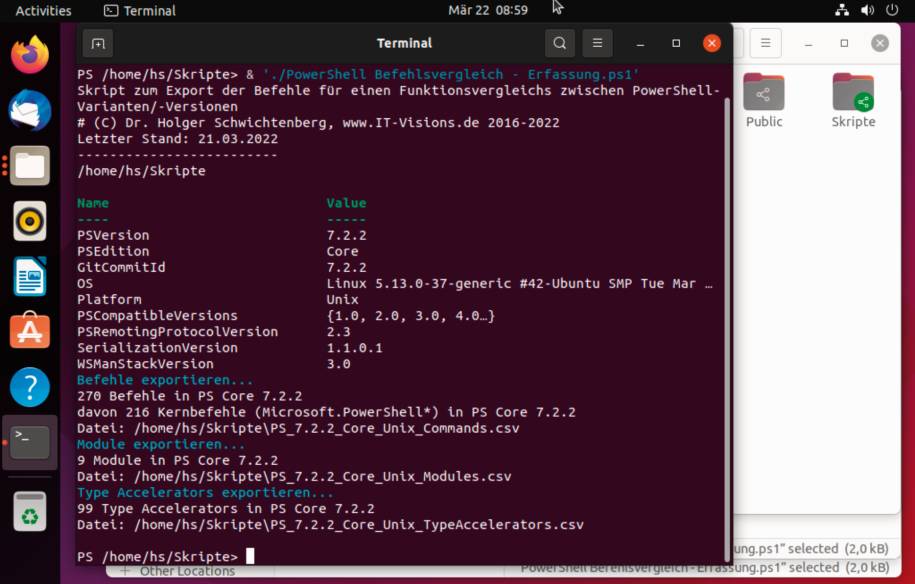This screenshot has width=915, height=584.
Task: Click the network status icon in top bar
Action: click(x=841, y=10)
